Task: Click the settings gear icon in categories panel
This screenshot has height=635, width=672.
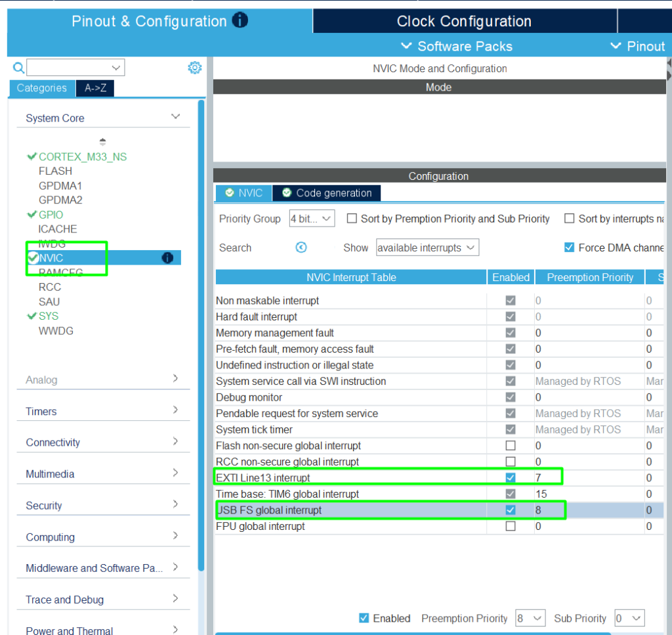Action: point(194,68)
